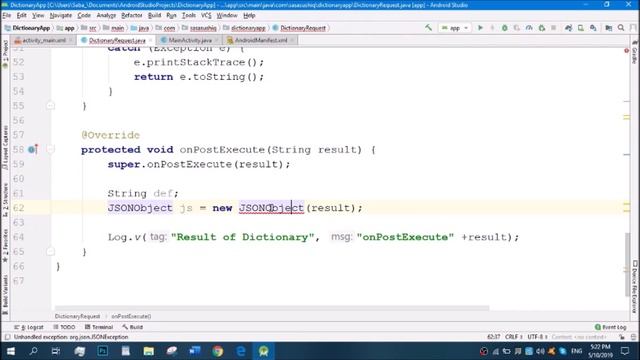The height and width of the screenshot is (360, 640).
Task: Open Microsoft Edge from the taskbar
Action: click(241, 351)
